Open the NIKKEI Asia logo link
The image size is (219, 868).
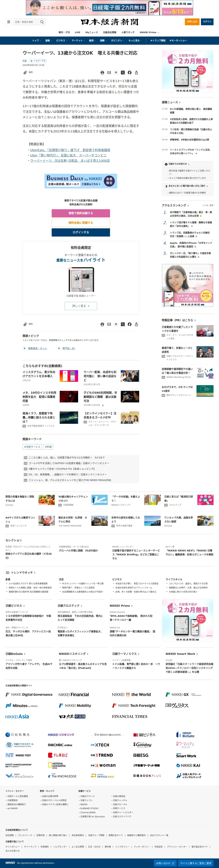click(17, 716)
